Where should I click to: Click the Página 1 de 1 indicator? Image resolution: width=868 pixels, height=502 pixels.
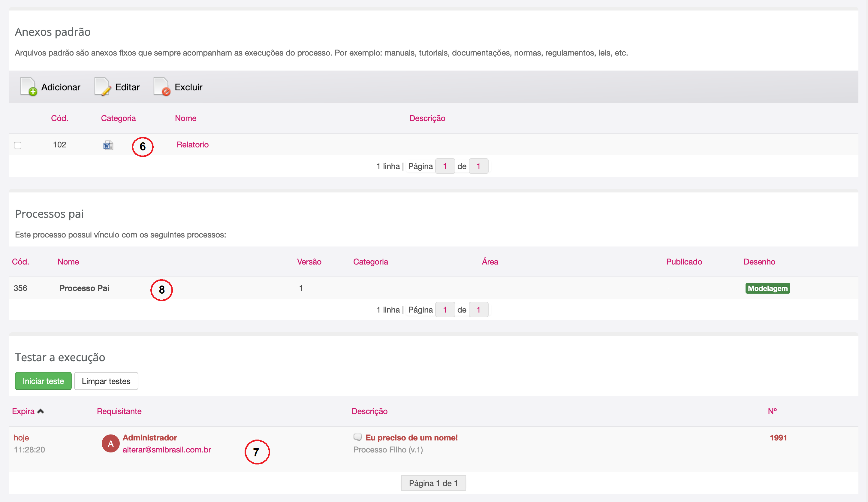pyautogui.click(x=433, y=483)
